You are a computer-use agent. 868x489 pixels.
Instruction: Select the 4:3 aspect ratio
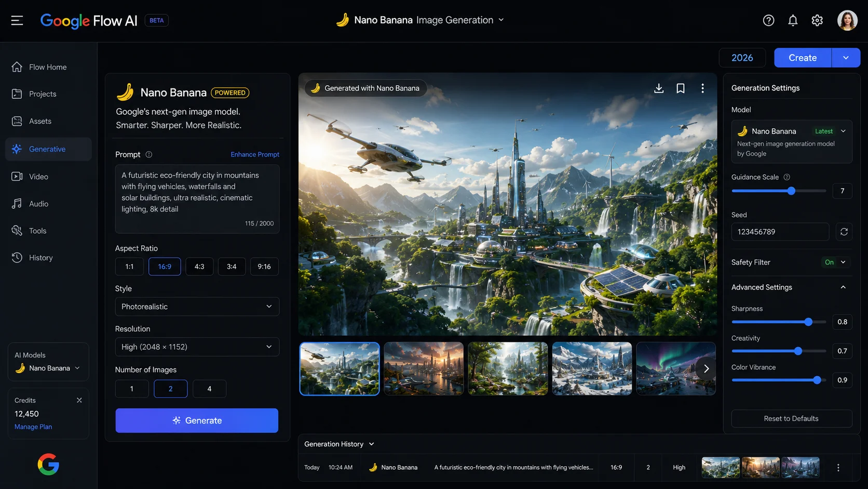199,267
